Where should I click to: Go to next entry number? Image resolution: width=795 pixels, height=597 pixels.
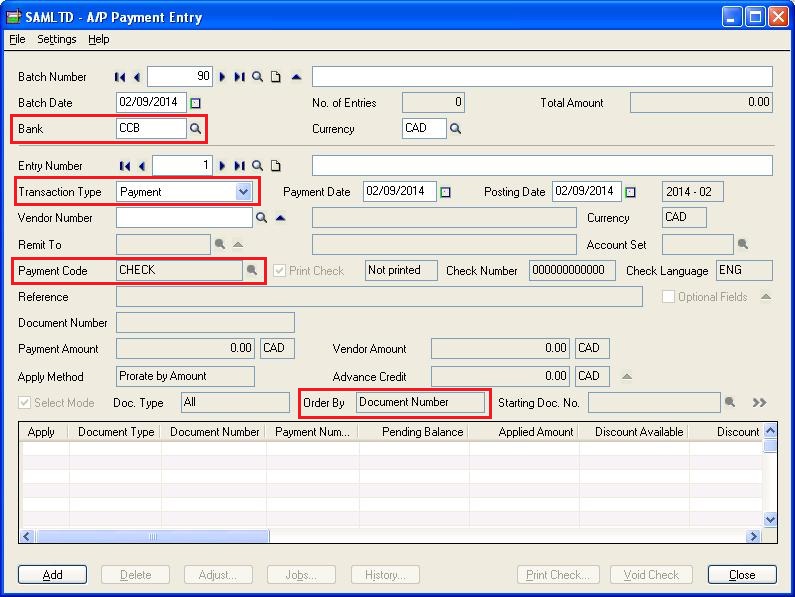pos(222,166)
